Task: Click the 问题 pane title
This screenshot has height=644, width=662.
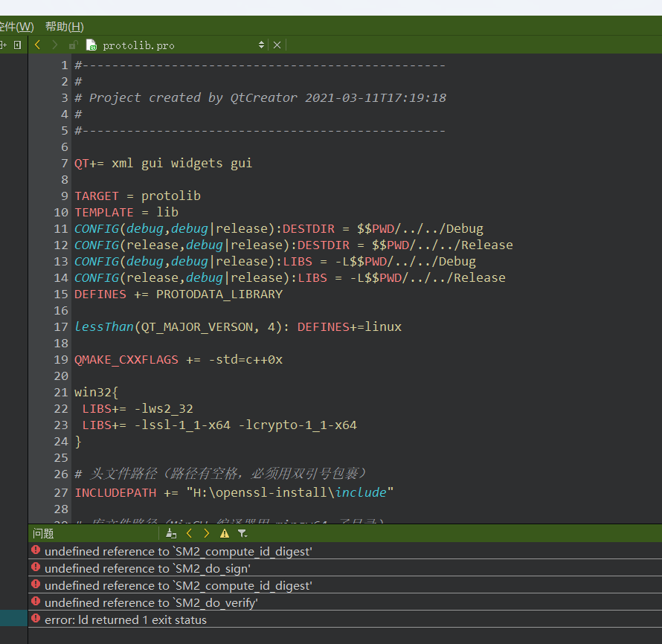Action: click(43, 533)
